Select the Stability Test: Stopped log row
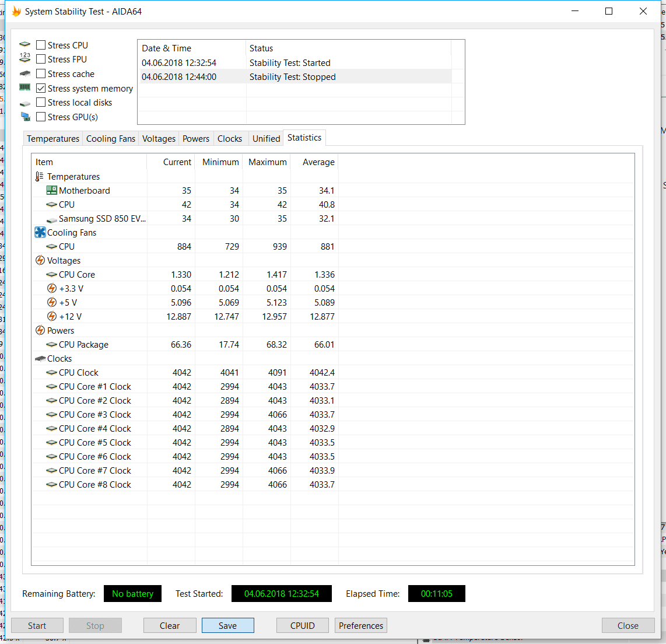 pos(295,77)
